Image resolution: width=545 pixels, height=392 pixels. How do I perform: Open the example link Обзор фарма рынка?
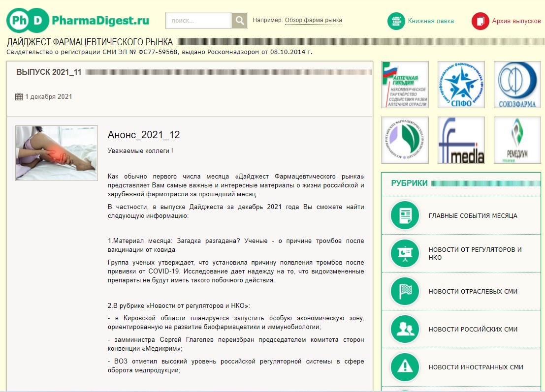pyautogui.click(x=313, y=20)
